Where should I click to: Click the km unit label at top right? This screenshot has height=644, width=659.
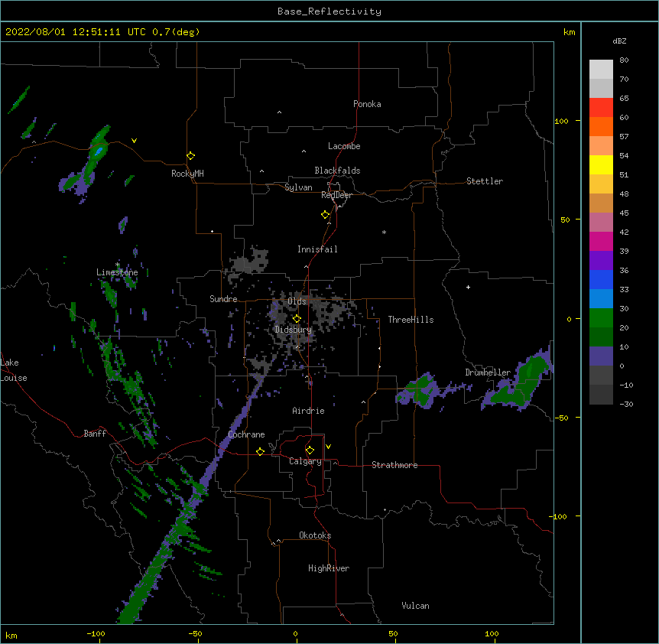click(570, 32)
